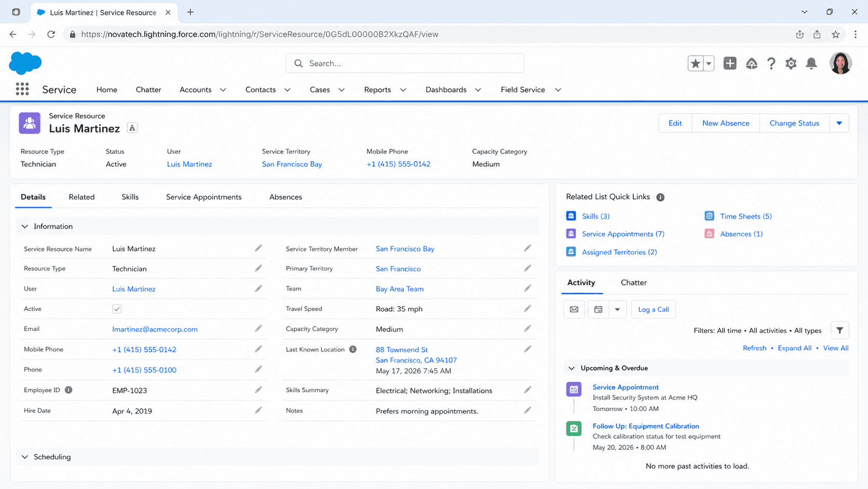The height and width of the screenshot is (489, 868).
Task: View record hierarchy icon beside Luis Martinez
Action: pyautogui.click(x=132, y=128)
